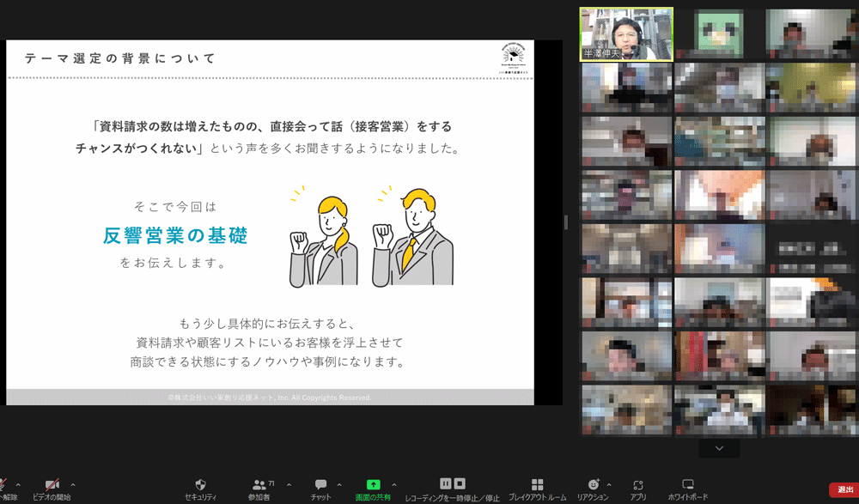Click the green 画面の共有 share icon
The height and width of the screenshot is (504, 859).
coord(373,485)
